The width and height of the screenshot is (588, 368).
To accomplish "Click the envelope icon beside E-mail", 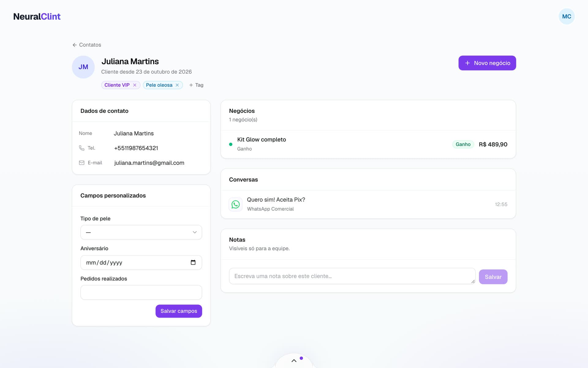I will pos(81,163).
